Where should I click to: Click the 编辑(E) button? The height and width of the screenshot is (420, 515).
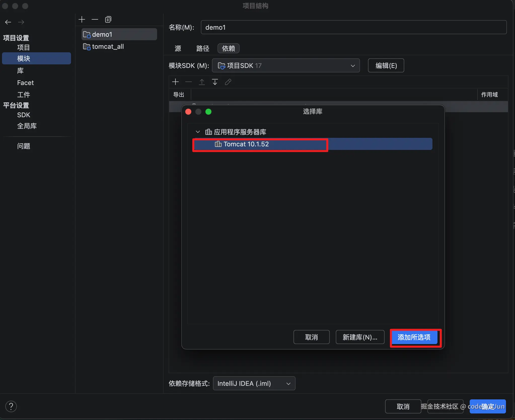tap(386, 66)
